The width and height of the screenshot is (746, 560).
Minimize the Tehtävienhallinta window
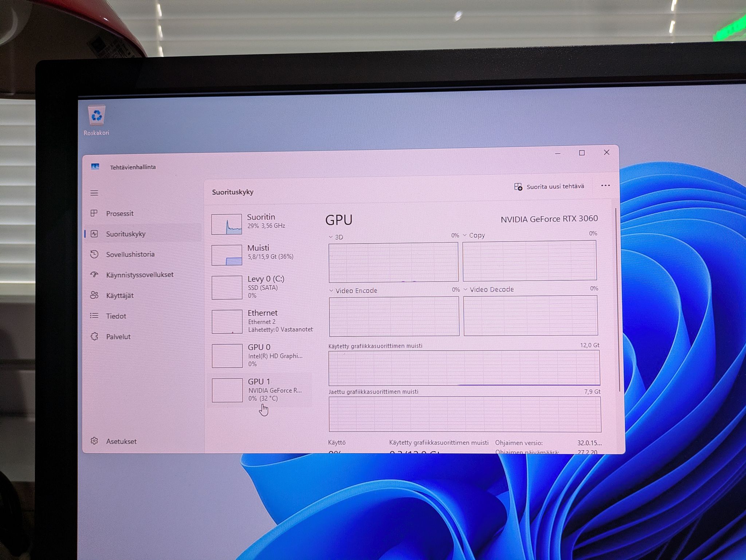tap(558, 153)
